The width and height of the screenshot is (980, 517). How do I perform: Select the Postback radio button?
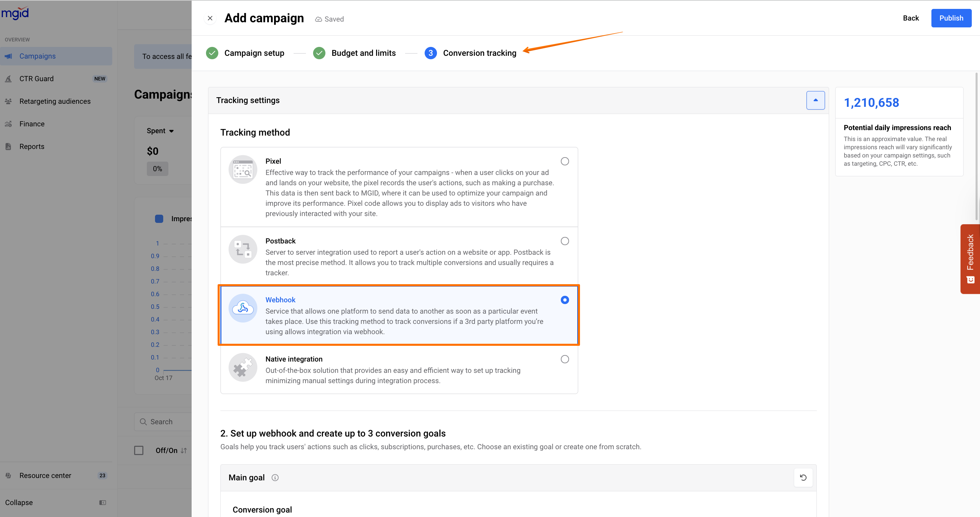pyautogui.click(x=565, y=241)
